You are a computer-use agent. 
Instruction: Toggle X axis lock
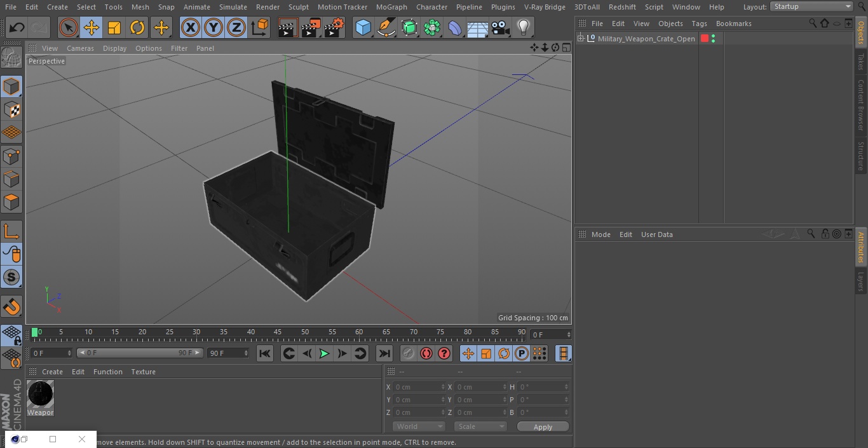191,28
